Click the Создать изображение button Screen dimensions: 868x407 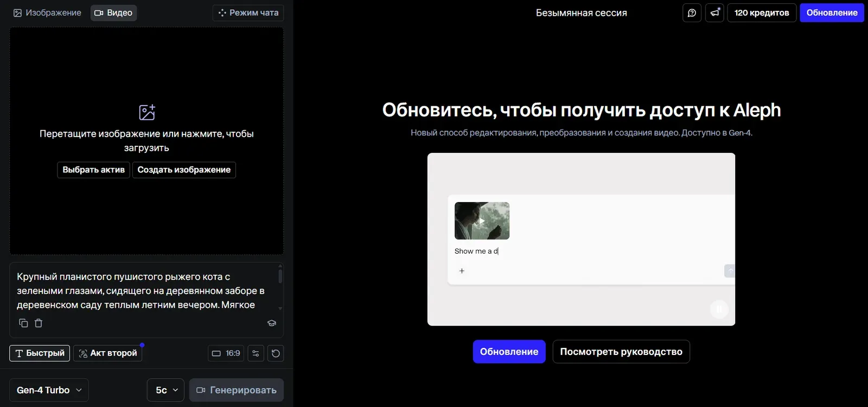(x=184, y=170)
